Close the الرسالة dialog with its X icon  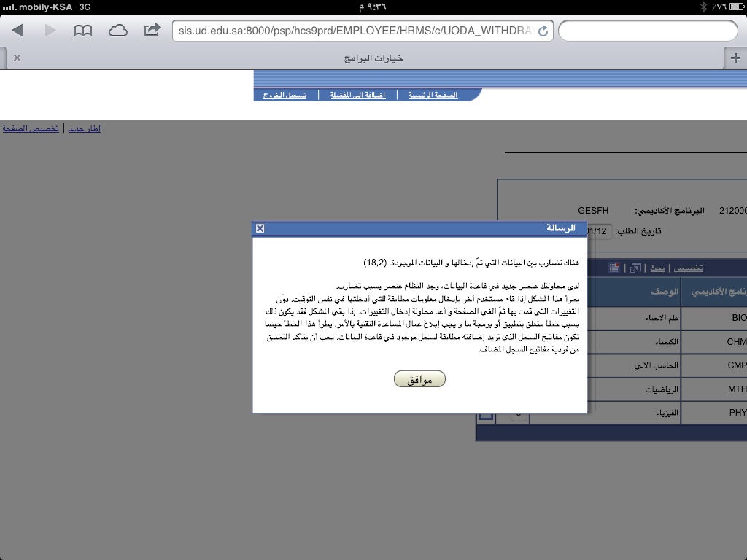(260, 228)
